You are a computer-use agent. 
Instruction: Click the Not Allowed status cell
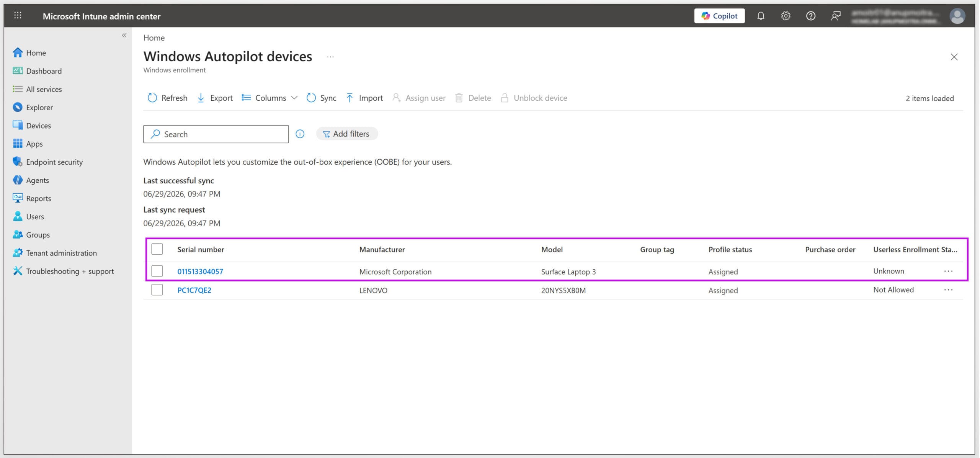point(893,290)
